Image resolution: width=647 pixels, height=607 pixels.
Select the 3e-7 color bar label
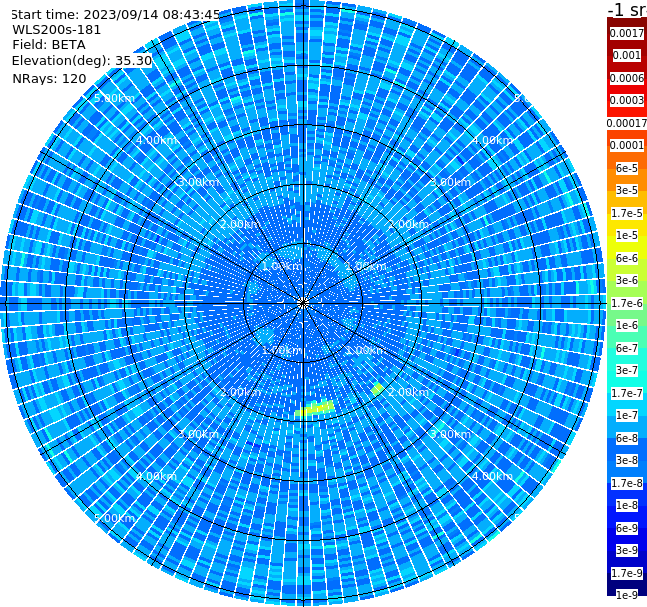click(x=627, y=370)
